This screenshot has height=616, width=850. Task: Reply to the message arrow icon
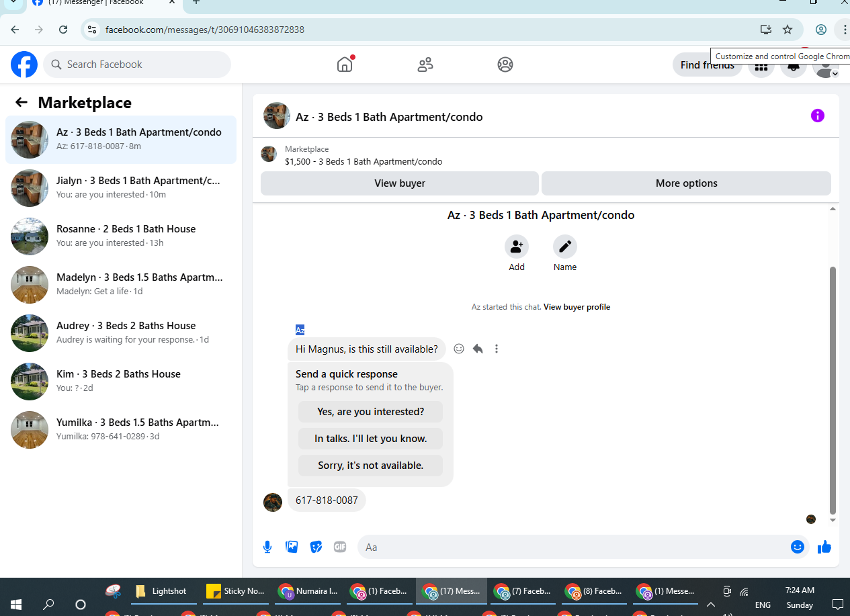coord(478,349)
